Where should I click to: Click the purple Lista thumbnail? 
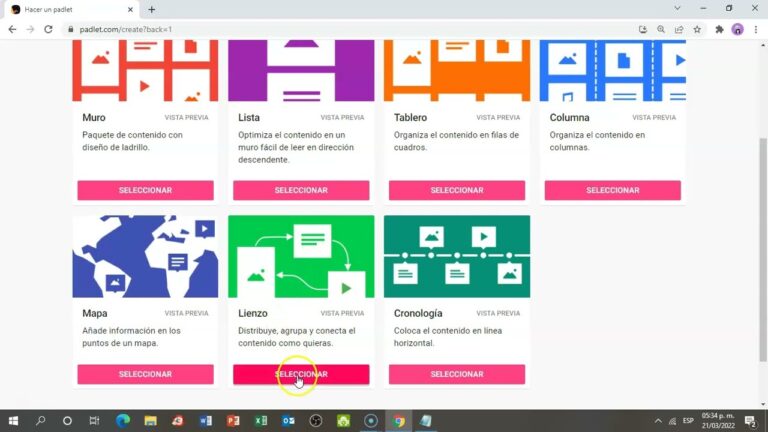301,71
